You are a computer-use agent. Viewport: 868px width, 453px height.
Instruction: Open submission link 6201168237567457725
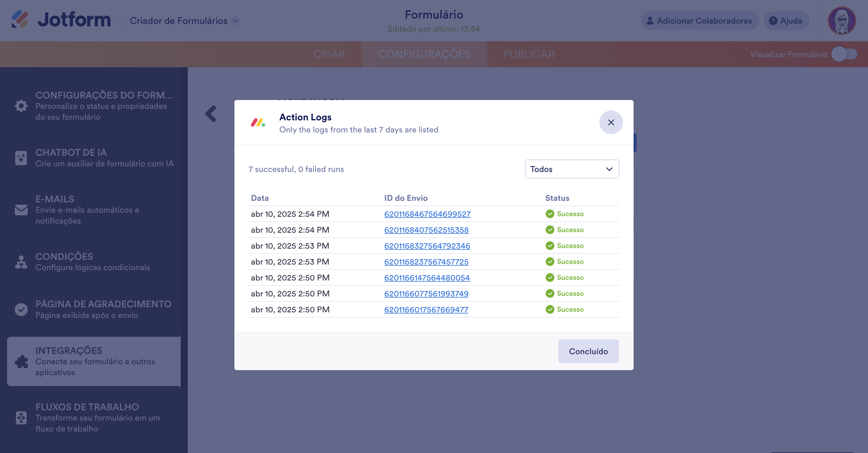click(x=426, y=262)
